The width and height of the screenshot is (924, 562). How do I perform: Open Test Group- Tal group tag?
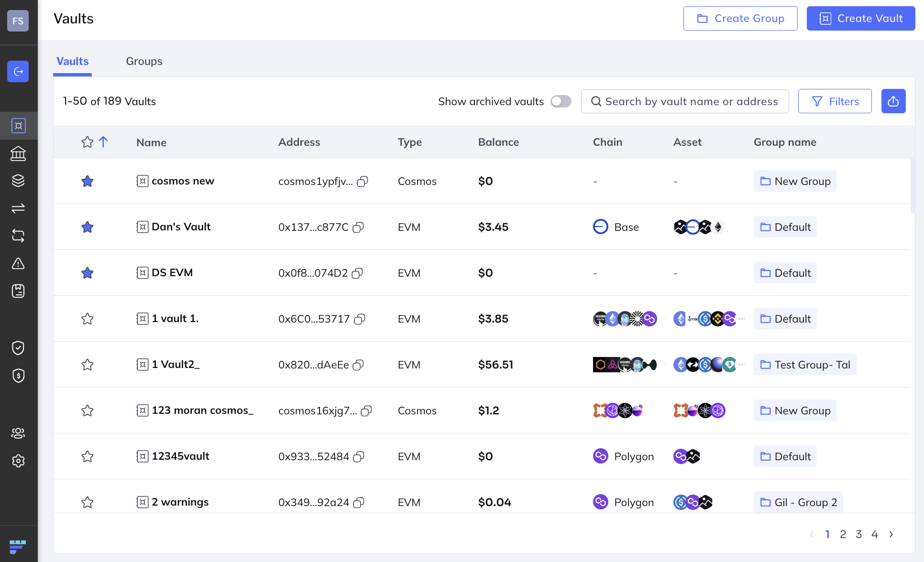tap(805, 365)
